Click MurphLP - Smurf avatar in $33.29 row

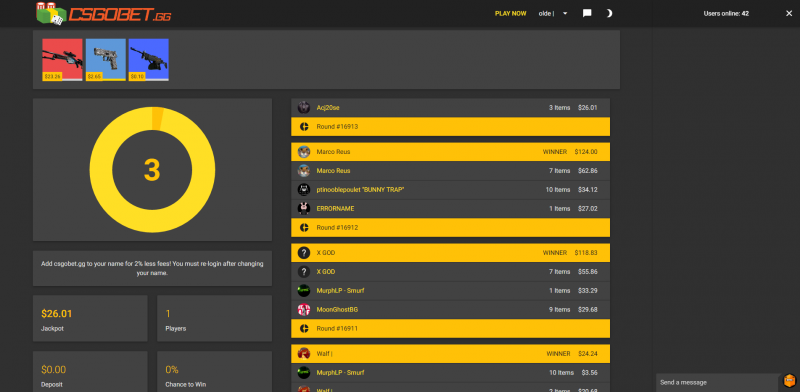(304, 290)
